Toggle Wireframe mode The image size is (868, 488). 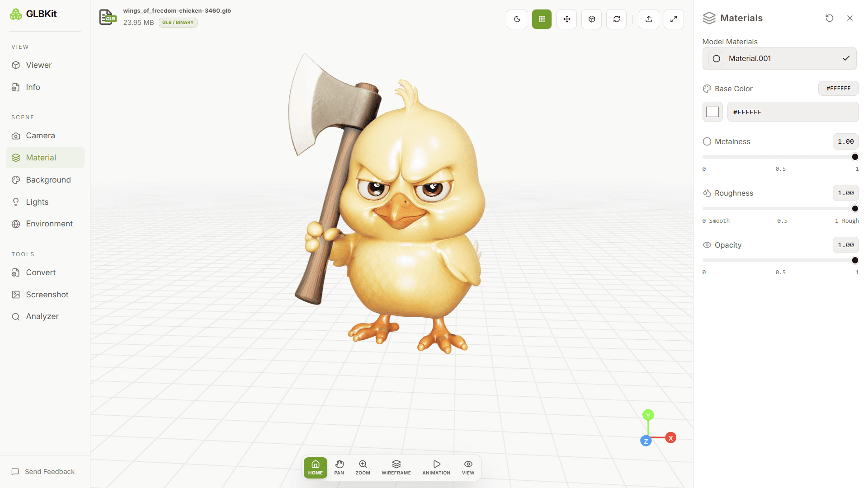396,468
